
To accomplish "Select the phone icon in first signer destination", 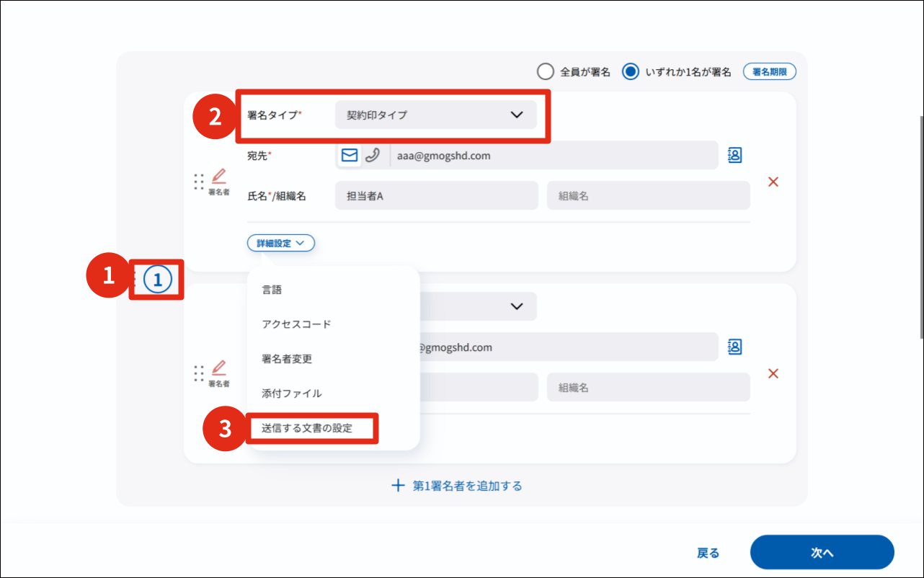I will click(x=373, y=156).
